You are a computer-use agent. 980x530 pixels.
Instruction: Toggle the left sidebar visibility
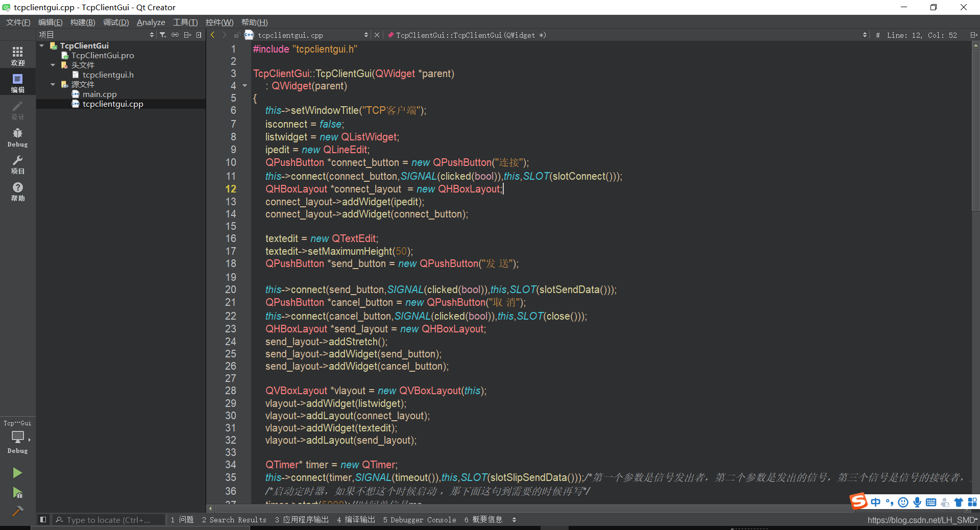43,519
